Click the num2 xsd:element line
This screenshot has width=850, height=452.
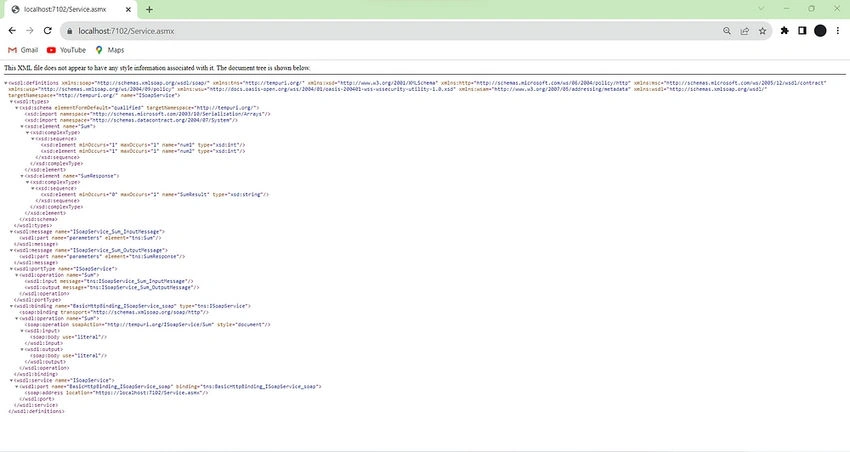(x=143, y=151)
